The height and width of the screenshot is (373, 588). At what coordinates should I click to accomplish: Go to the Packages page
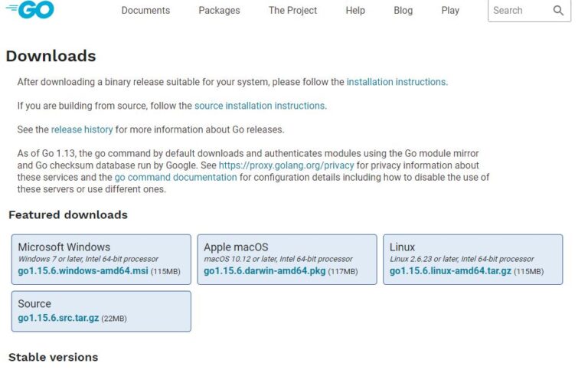219,11
